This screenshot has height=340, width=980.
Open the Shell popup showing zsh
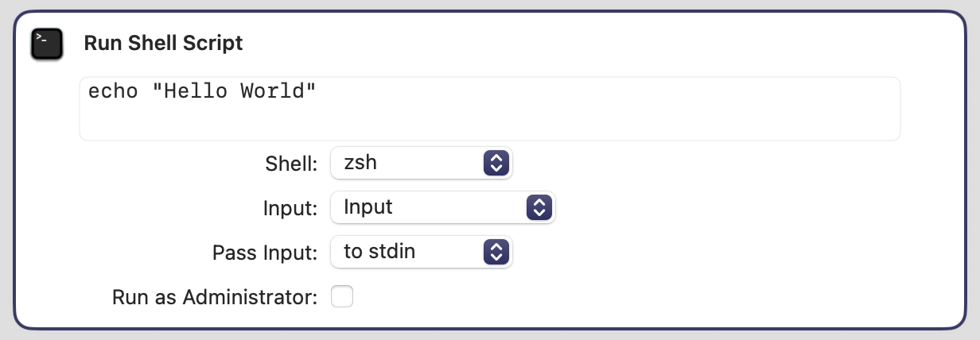pyautogui.click(x=421, y=163)
